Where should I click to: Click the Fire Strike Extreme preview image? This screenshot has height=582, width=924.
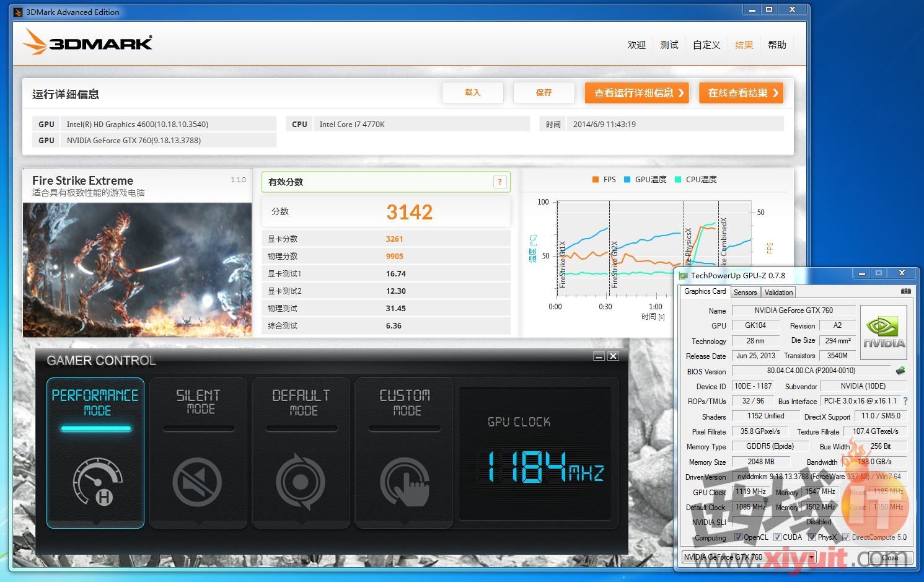[x=138, y=270]
